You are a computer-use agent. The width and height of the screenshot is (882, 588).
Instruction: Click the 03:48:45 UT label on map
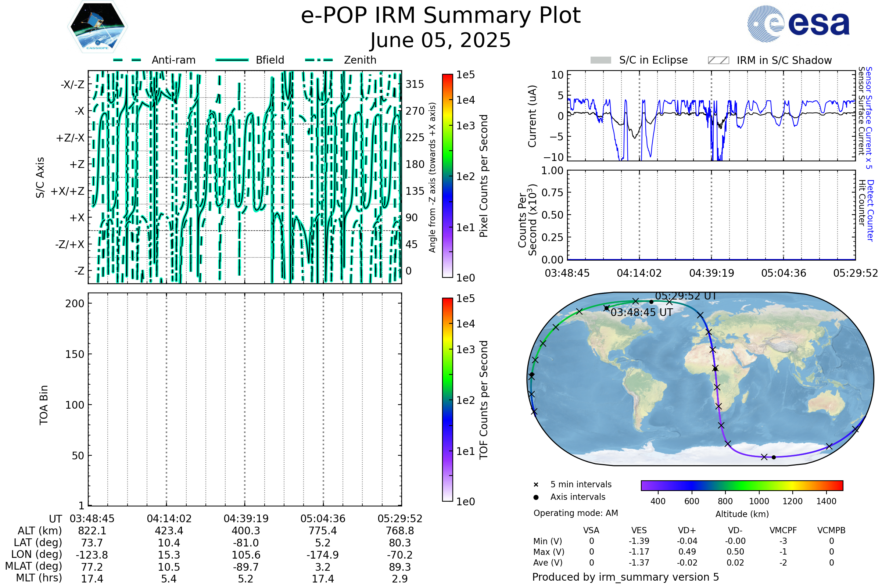point(642,313)
